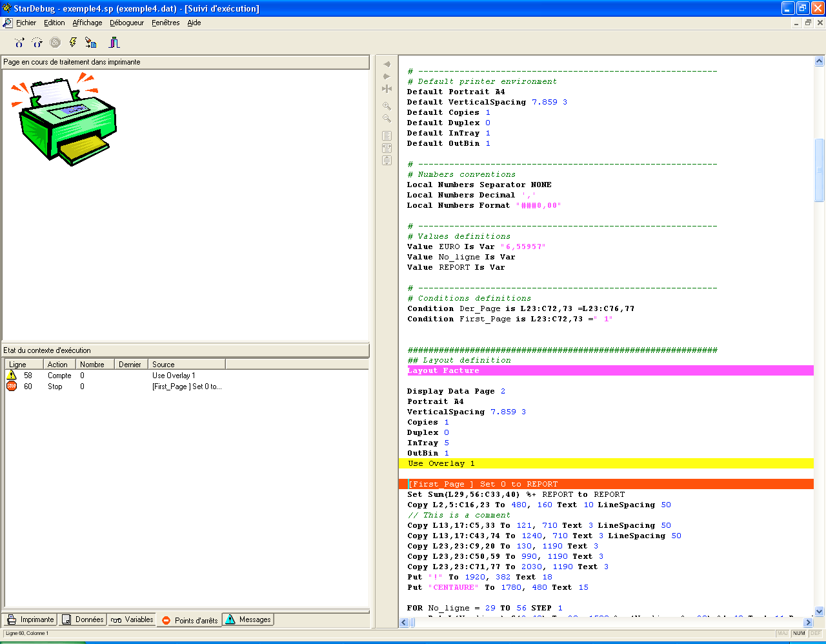Open the Messages tab
The width and height of the screenshot is (826, 644).
click(x=248, y=619)
